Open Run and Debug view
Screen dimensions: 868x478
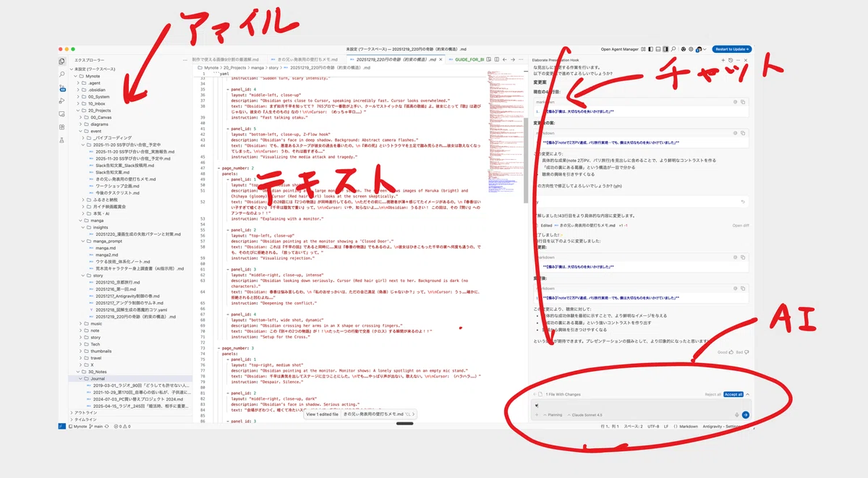point(61,101)
